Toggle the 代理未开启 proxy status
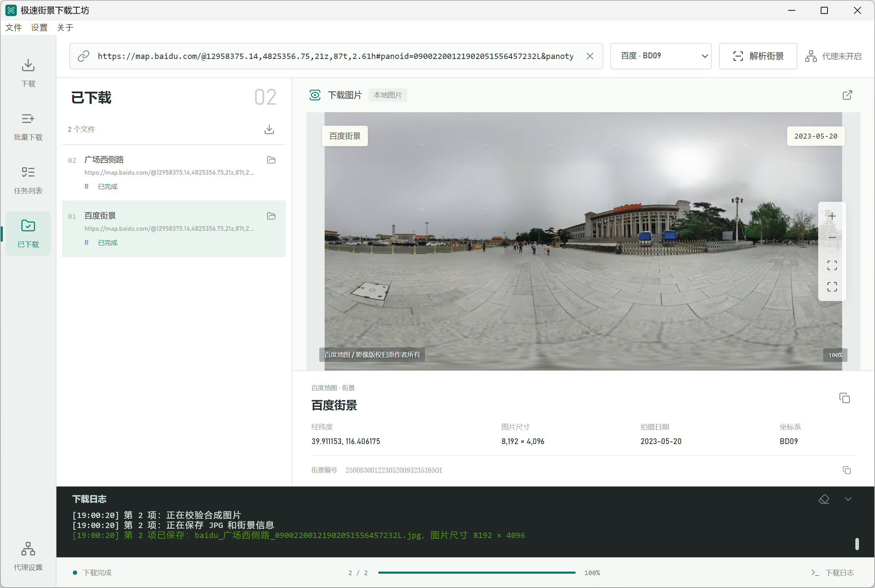The image size is (875, 588). [833, 56]
